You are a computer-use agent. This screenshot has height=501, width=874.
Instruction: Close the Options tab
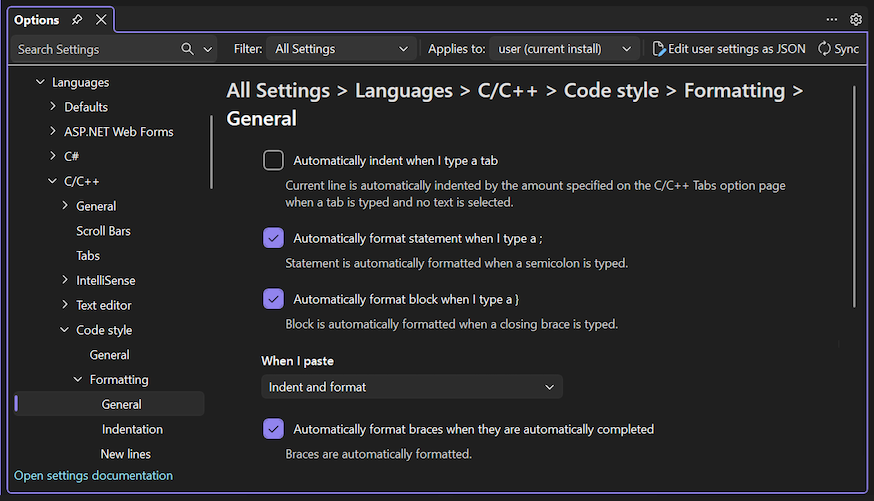101,20
